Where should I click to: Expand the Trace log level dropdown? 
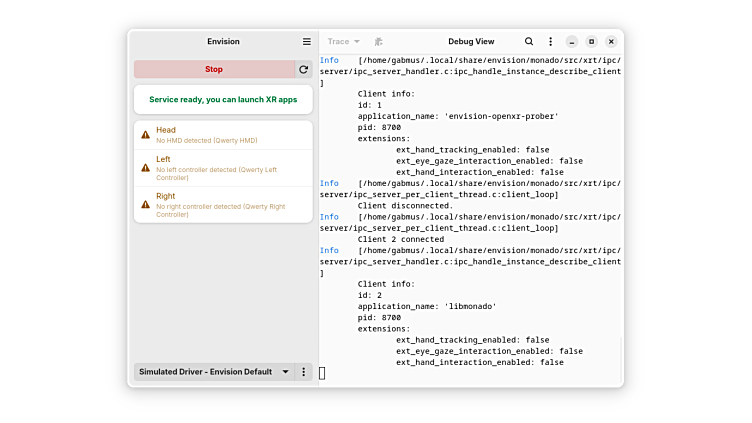pyautogui.click(x=343, y=42)
